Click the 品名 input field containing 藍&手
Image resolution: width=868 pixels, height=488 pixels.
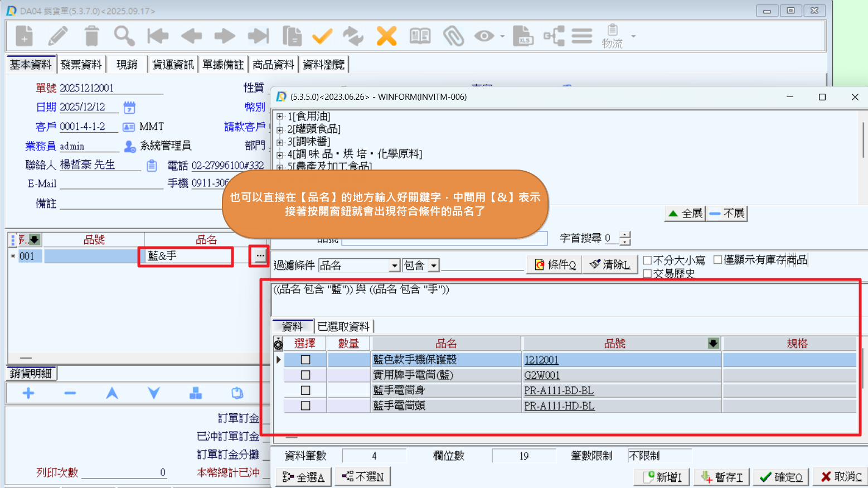point(186,256)
